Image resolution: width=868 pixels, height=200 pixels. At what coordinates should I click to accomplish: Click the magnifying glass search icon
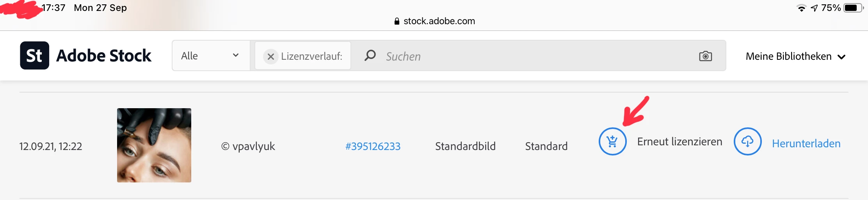[x=370, y=55]
